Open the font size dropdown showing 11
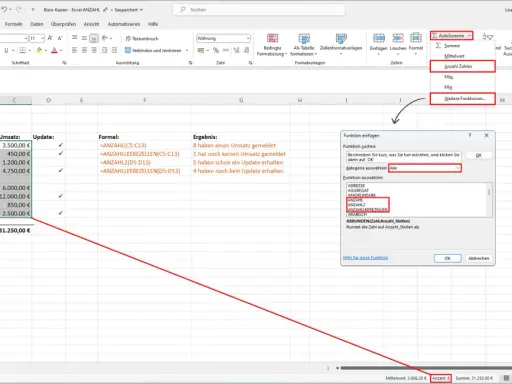Image resolution: width=512 pixels, height=384 pixels. [x=42, y=38]
